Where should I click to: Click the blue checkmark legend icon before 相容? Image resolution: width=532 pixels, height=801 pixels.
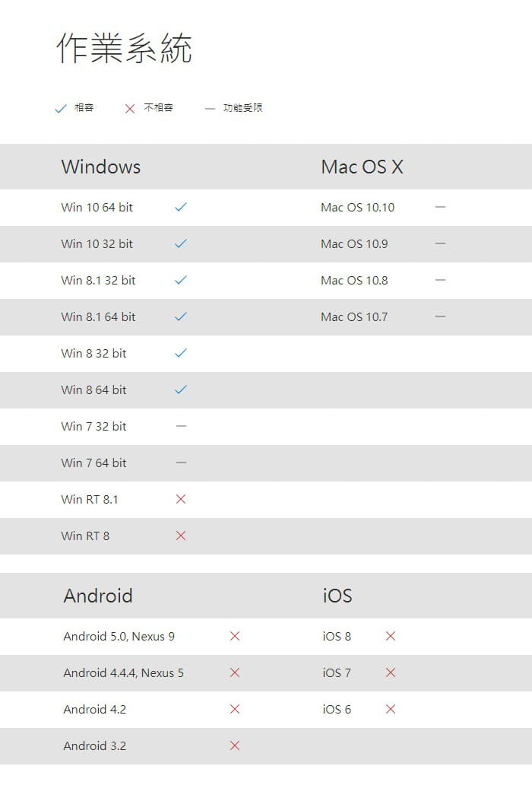pos(61,108)
